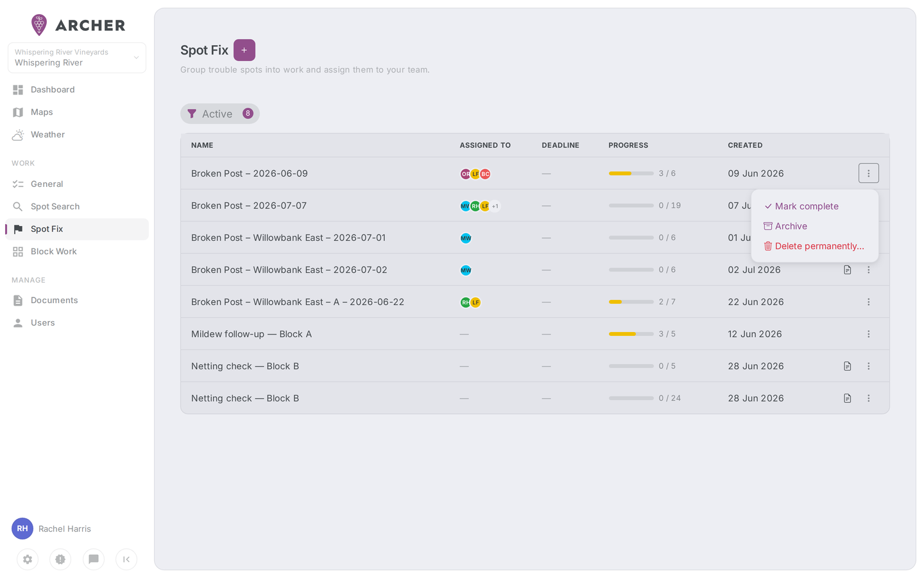Click the exclamation badge icon in the sidebar footer
Screen dimensions: 924x578
[x=60, y=559]
